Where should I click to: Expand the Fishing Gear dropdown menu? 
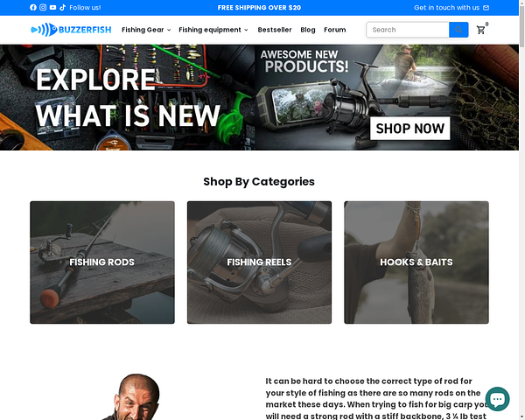pos(146,30)
